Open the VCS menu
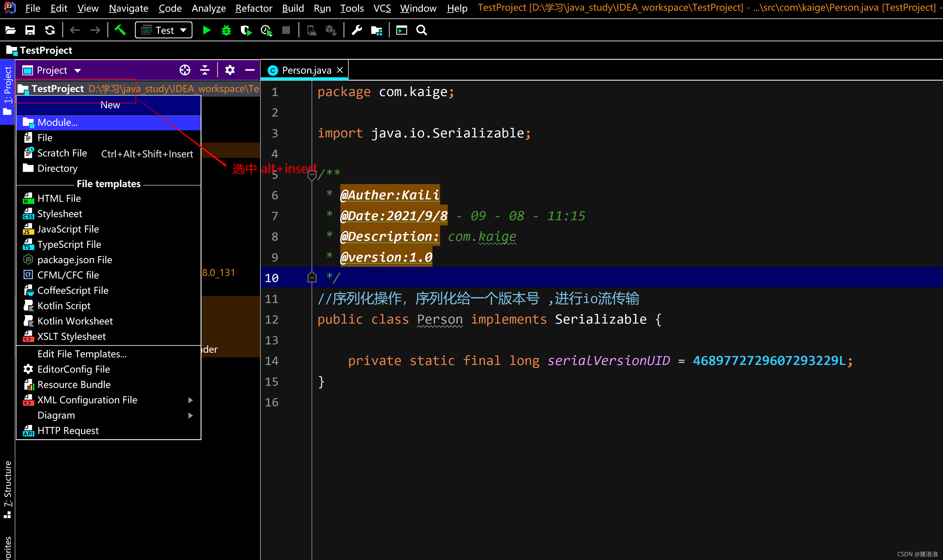This screenshot has width=943, height=560. [382, 8]
